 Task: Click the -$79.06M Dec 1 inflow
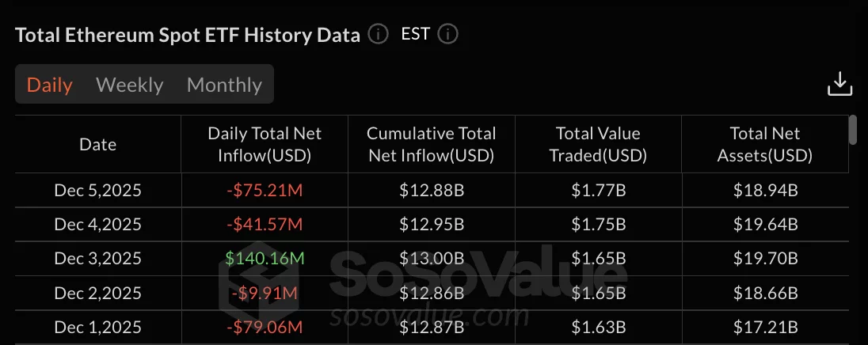click(x=265, y=327)
